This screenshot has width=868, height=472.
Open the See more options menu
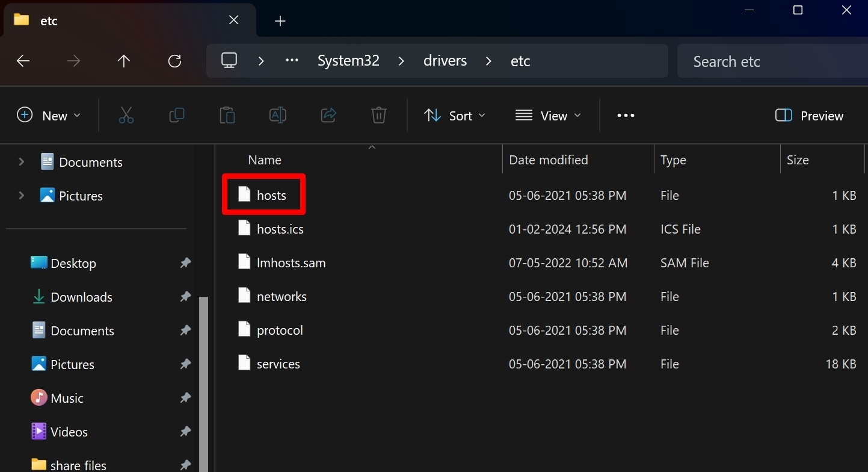[626, 115]
